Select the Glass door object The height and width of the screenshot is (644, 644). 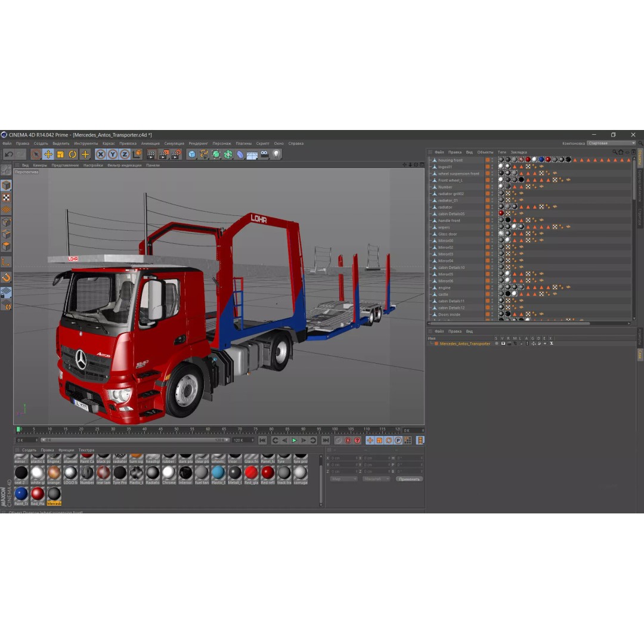pyautogui.click(x=447, y=234)
